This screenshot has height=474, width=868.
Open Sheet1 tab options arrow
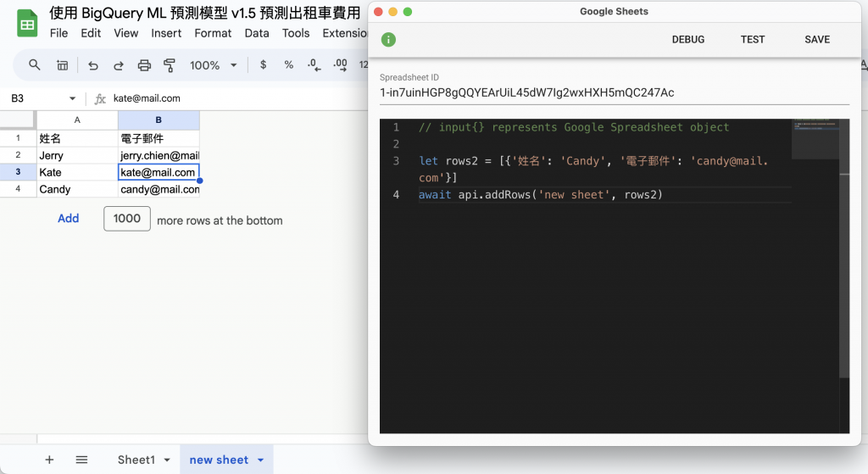coord(167,460)
